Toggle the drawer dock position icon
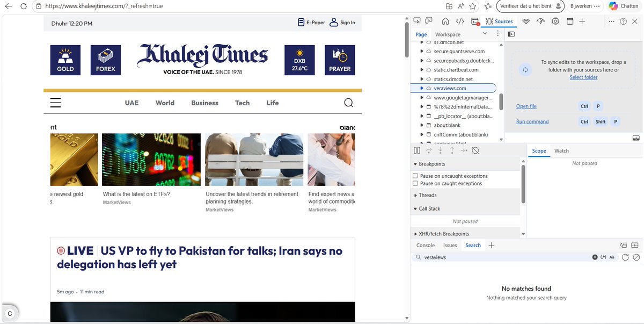Image resolution: width=644 pixels, height=324 pixels. click(624, 245)
